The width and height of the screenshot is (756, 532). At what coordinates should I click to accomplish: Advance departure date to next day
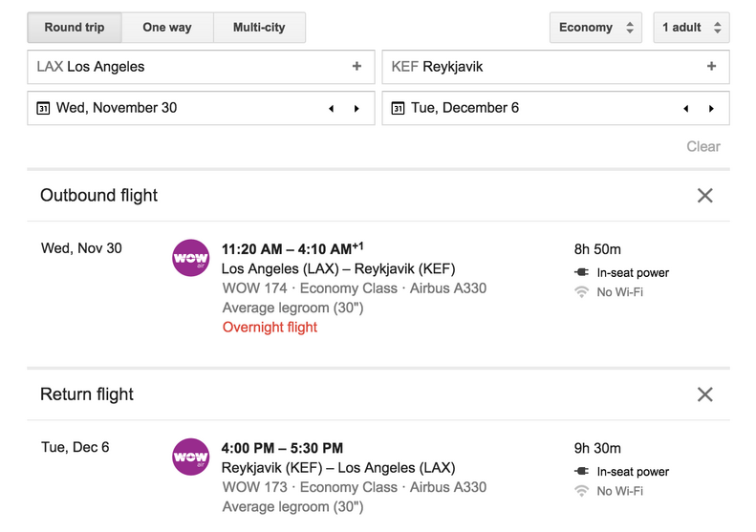pos(356,109)
